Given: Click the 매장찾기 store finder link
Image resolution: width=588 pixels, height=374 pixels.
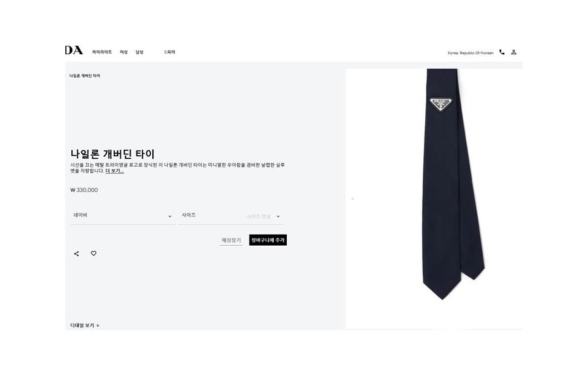Looking at the screenshot, I should [231, 240].
